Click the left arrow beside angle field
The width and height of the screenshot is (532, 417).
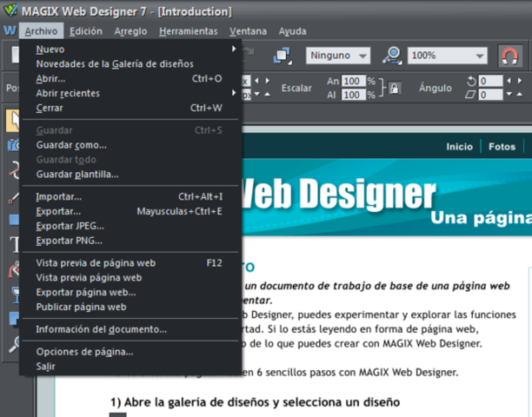[x=509, y=81]
